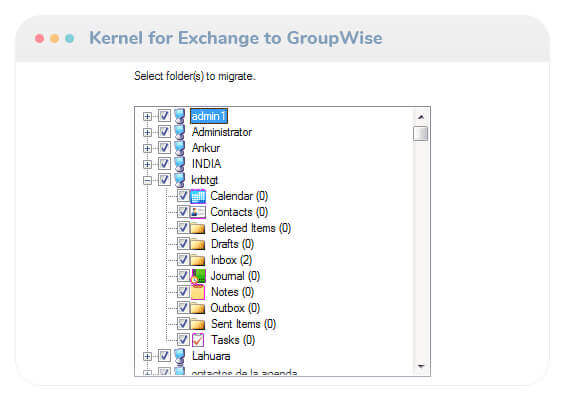The width and height of the screenshot is (565, 401).
Task: Collapse the krbtgt mailbox tree
Action: (147, 180)
